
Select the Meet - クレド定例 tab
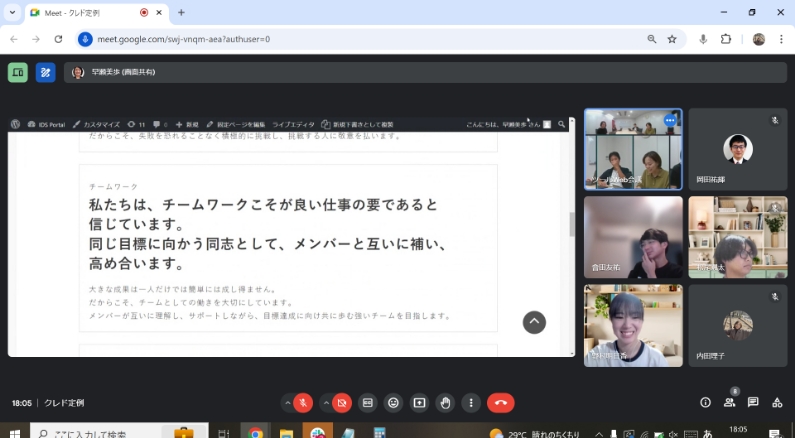(96, 13)
